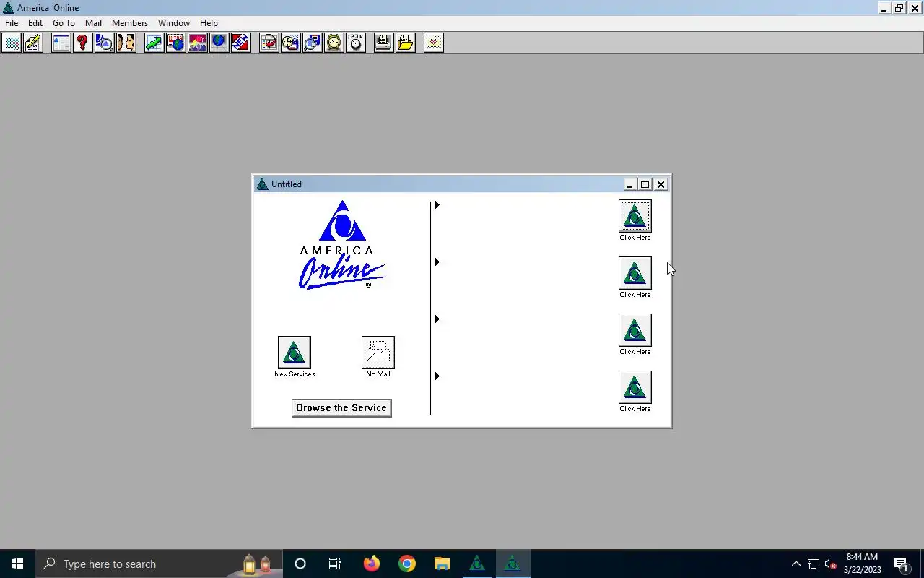
Task: Open Directory of Services magnifier icon
Action: (104, 43)
